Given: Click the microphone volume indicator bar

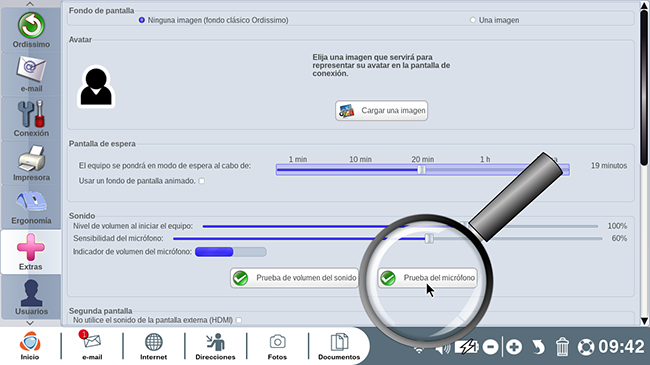Looking at the screenshot, I should [x=230, y=252].
